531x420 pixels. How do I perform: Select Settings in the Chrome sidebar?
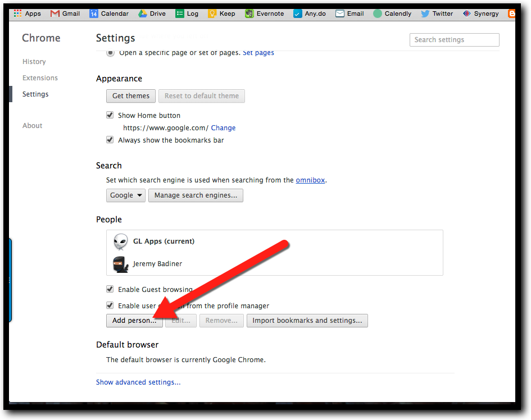click(35, 94)
